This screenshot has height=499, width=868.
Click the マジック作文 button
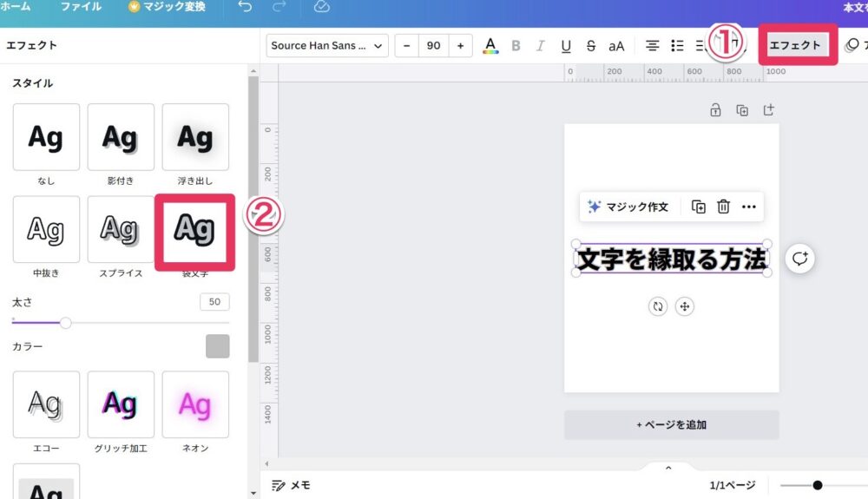click(628, 207)
